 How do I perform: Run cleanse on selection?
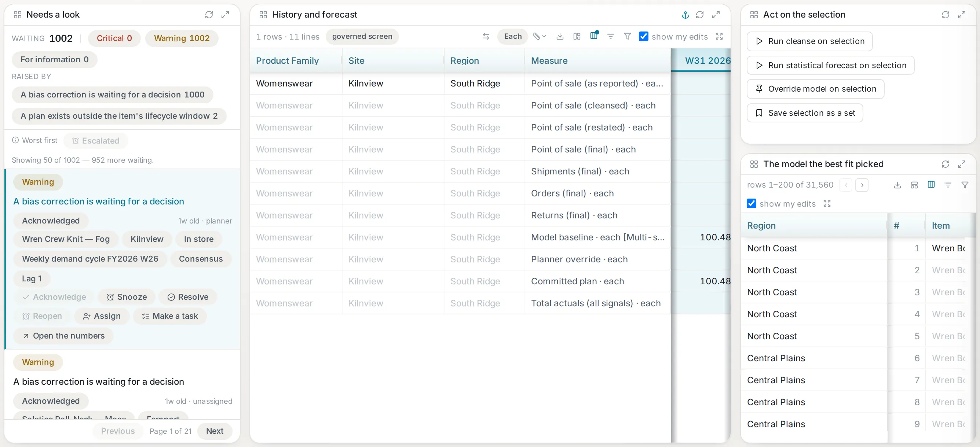[x=809, y=41]
